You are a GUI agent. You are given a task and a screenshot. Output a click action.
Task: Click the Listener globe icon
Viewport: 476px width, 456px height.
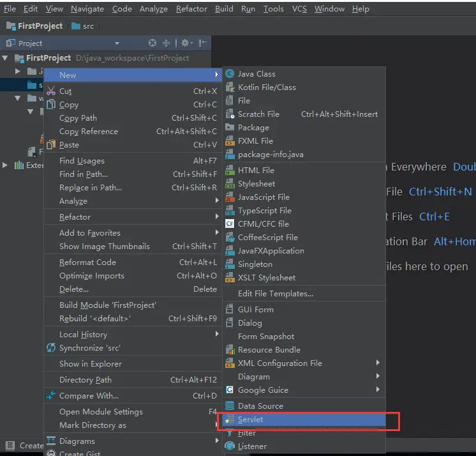230,446
